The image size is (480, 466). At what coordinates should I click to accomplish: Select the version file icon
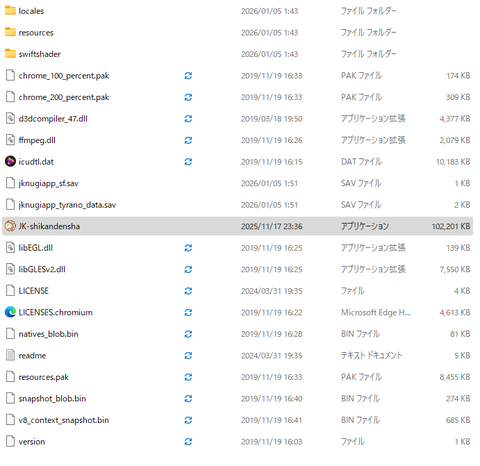pyautogui.click(x=10, y=441)
